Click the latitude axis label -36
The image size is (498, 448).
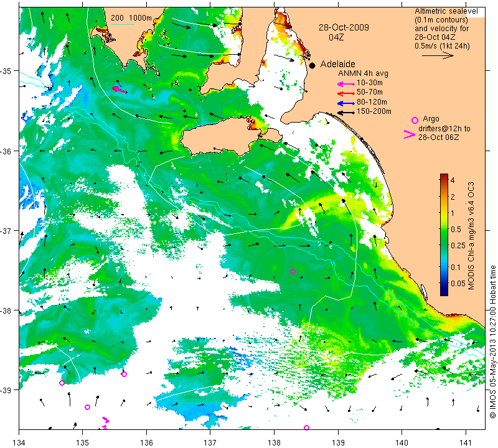(6, 151)
